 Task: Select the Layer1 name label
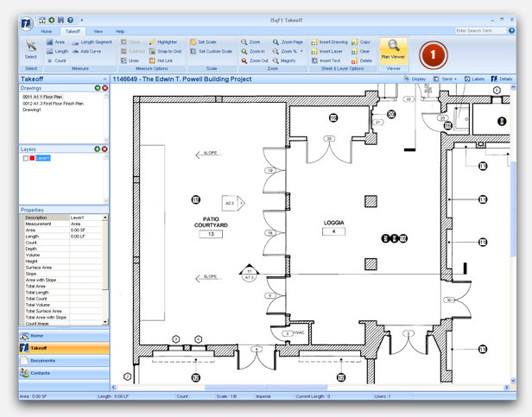tap(43, 158)
